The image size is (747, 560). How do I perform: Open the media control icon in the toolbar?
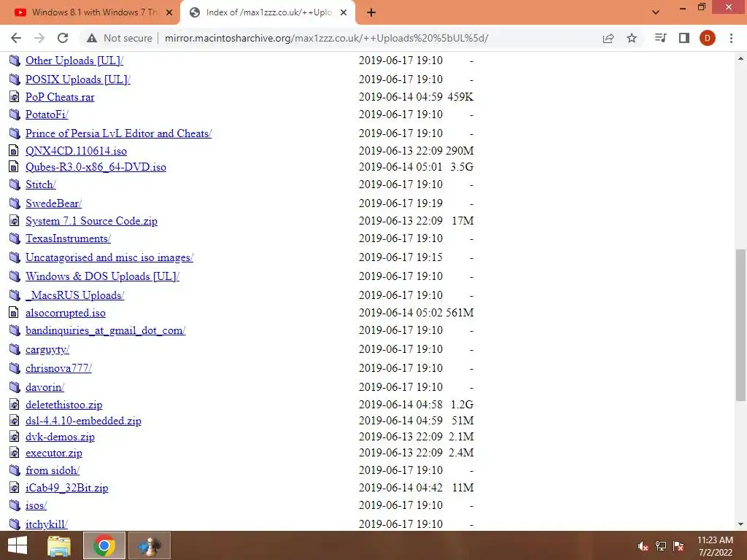[x=660, y=38]
